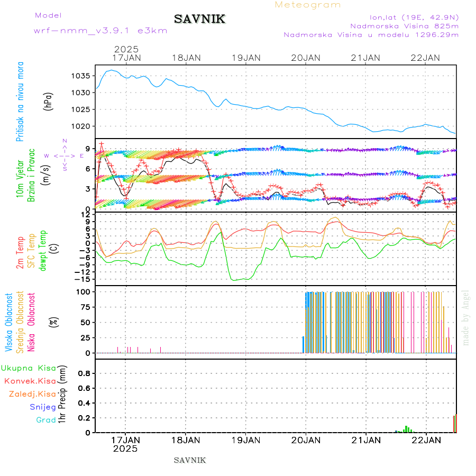Viewport: 476px width, 476px height.
Task: Select the Nadmorska Visina 825m text
Action: 404,25
